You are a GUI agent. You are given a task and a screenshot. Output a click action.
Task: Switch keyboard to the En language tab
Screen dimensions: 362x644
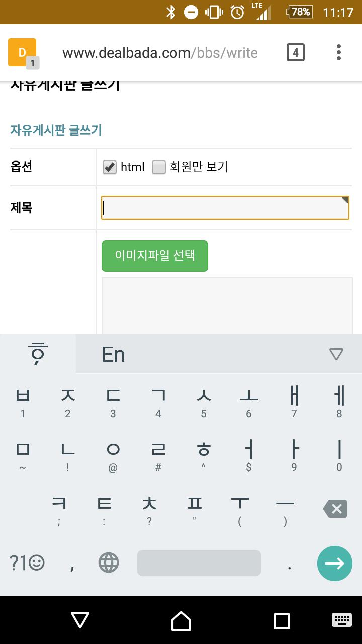click(x=114, y=354)
